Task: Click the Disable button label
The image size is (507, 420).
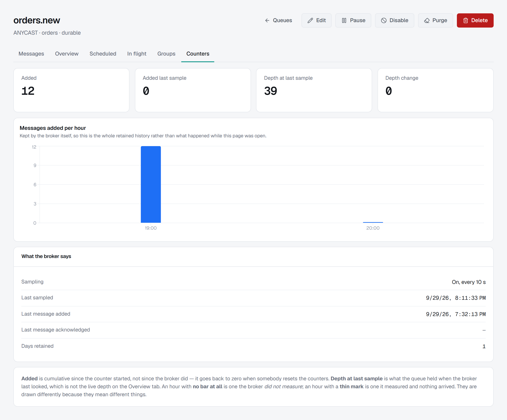Action: coord(399,20)
